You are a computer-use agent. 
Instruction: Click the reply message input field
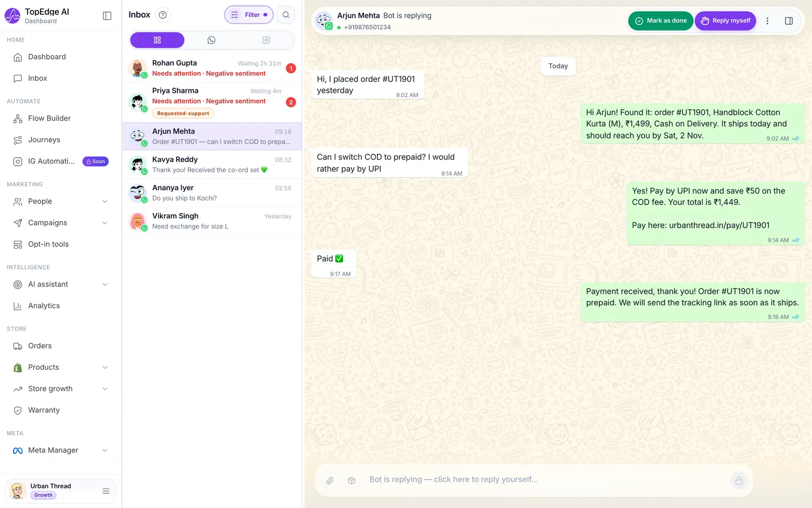click(546, 480)
